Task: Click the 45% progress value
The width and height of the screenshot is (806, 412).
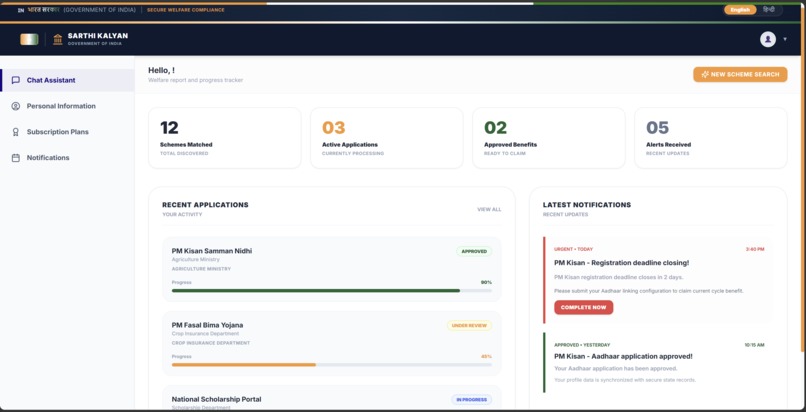Action: point(486,357)
